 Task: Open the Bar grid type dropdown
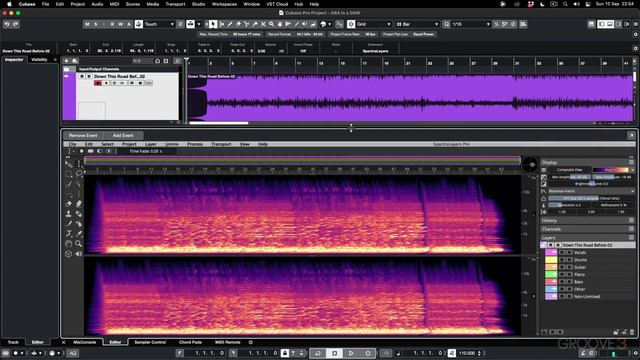point(417,24)
